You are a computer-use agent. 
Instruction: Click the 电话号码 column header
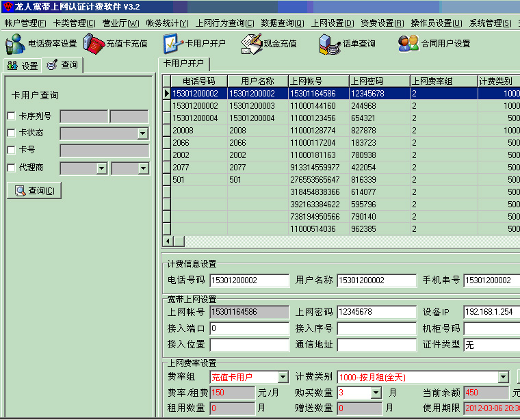pos(199,81)
